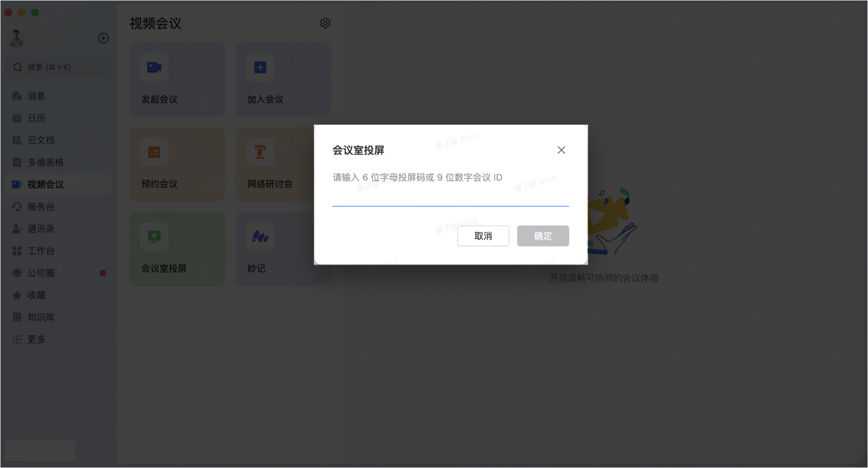The width and height of the screenshot is (868, 468).
Task: Open 公司圈 in the sidebar
Action: [58, 273]
